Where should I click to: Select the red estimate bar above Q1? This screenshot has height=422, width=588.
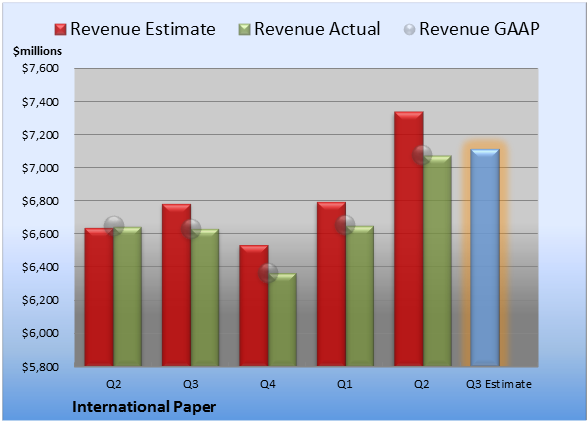tap(331, 284)
